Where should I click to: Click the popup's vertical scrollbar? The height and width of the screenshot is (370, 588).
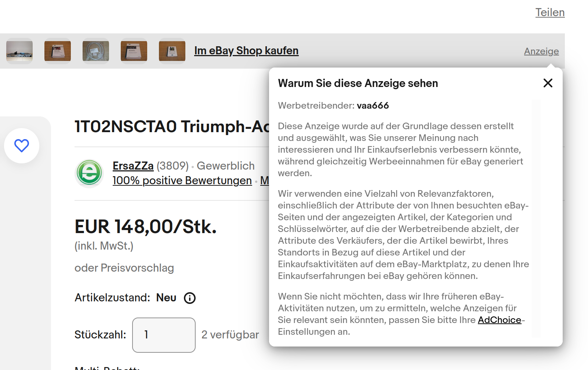536,218
